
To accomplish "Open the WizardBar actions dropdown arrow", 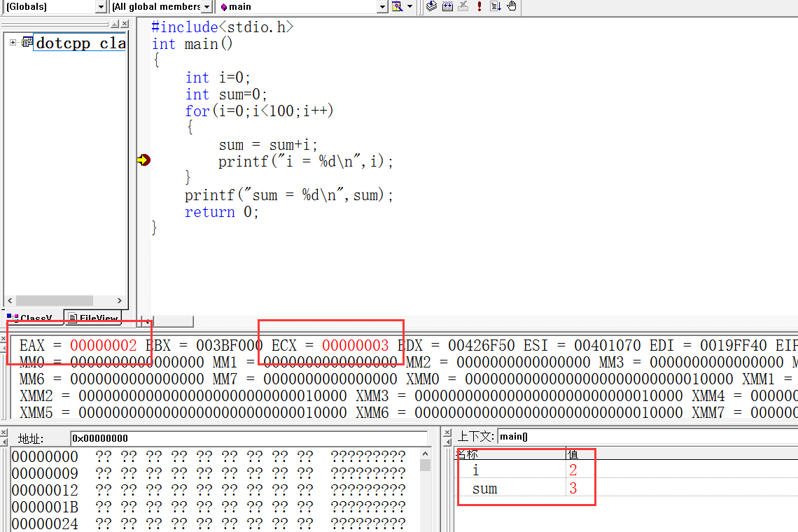I will point(409,7).
